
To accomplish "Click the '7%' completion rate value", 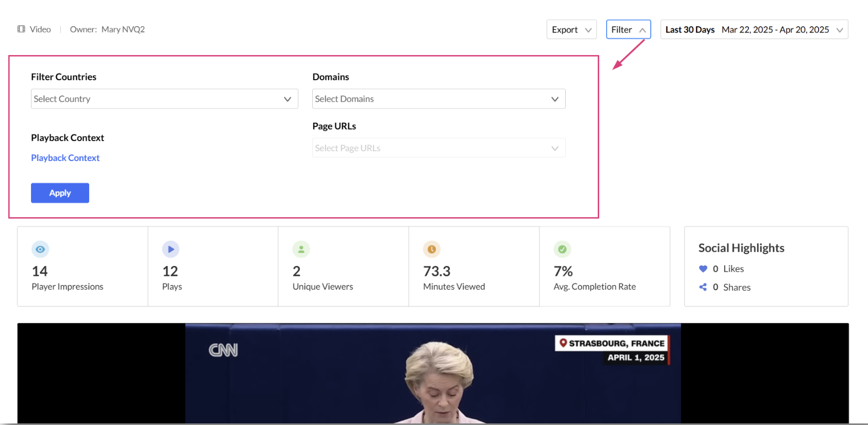I will point(563,271).
